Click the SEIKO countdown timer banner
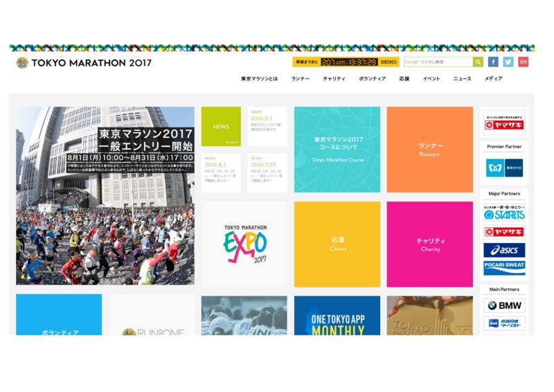This screenshot has height=392, width=554. pyautogui.click(x=346, y=62)
